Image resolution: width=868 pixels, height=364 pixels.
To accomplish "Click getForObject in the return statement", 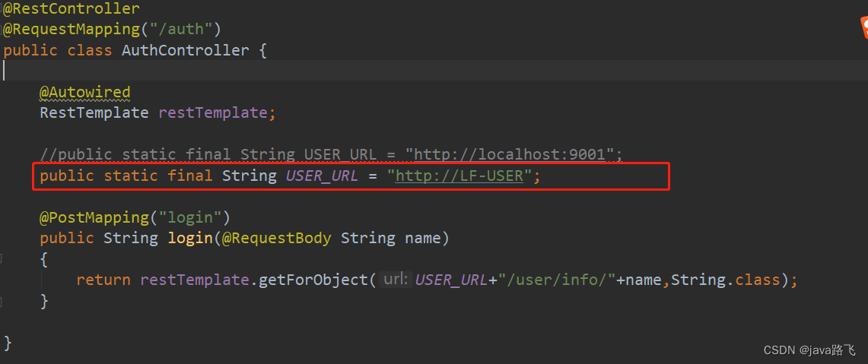I will [313, 280].
